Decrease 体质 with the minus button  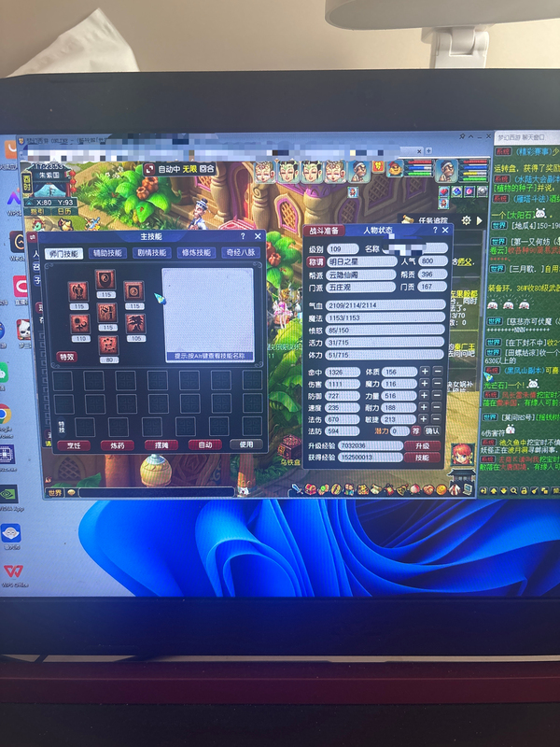tap(438, 372)
